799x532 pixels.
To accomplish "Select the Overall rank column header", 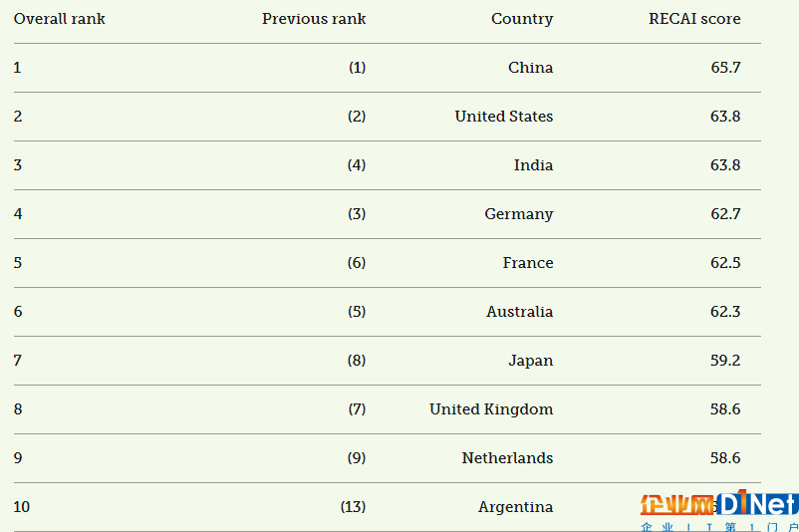I will point(59,19).
